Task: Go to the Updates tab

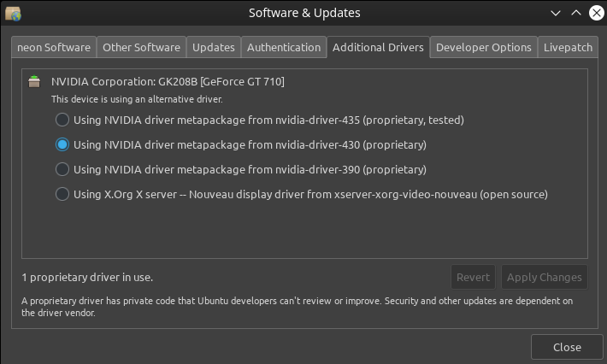Action: [x=213, y=47]
